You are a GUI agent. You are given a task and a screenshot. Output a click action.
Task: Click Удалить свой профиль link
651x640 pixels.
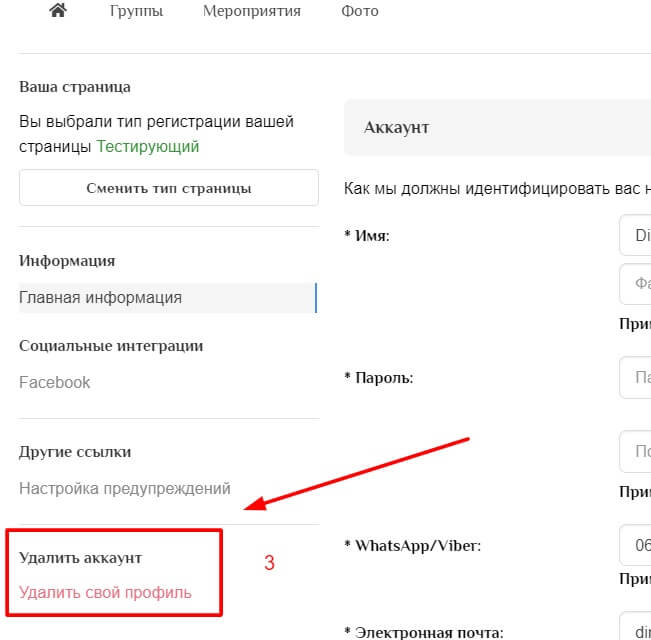click(105, 592)
